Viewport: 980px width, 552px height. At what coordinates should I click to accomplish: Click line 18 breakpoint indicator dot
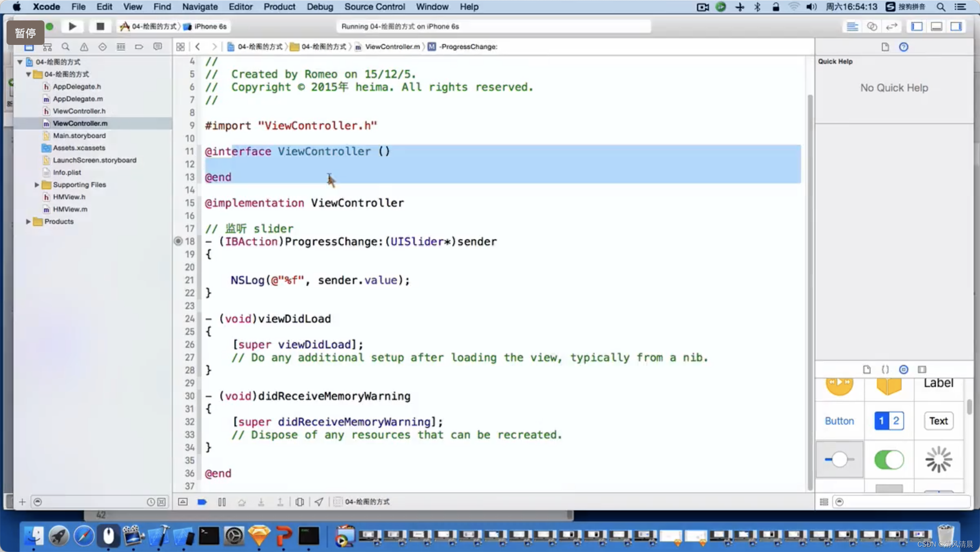(x=178, y=241)
